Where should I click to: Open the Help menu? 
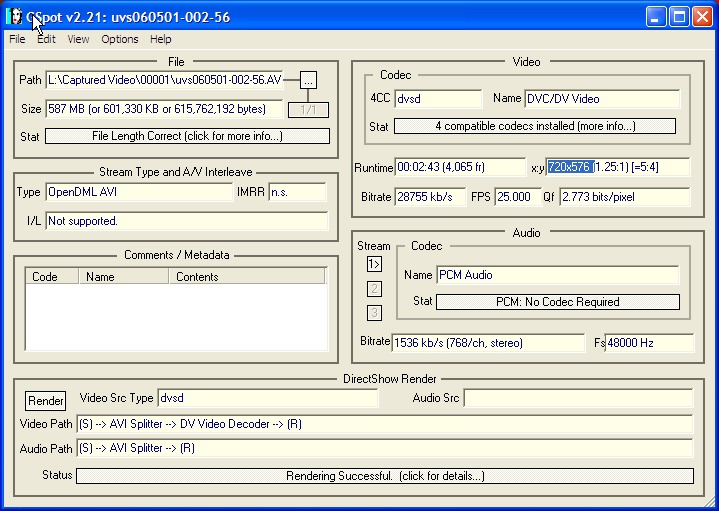(160, 39)
